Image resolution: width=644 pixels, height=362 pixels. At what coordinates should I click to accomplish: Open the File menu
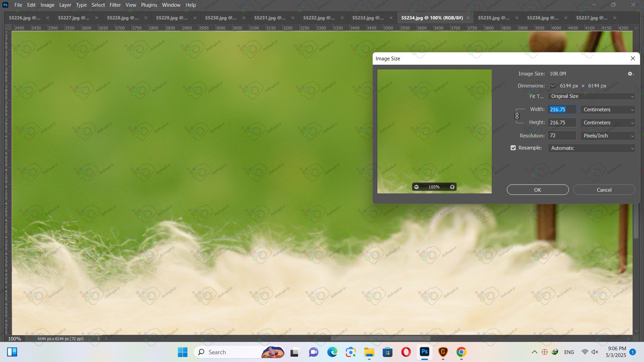click(18, 5)
